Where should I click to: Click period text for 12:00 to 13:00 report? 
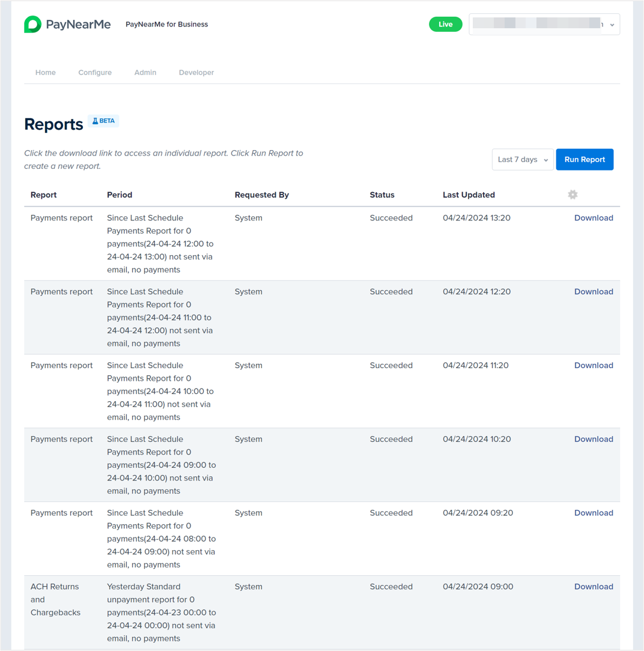pos(160,244)
